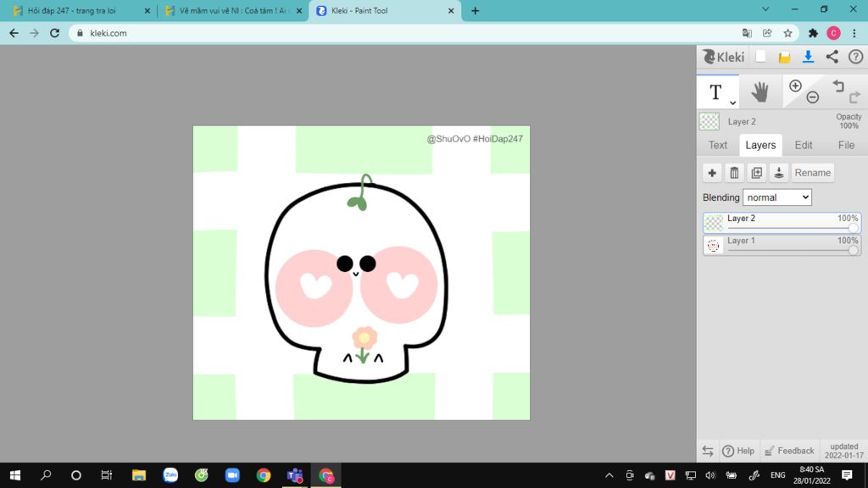Open File Explorer from the taskbar
The width and height of the screenshot is (868, 488).
coord(138,475)
